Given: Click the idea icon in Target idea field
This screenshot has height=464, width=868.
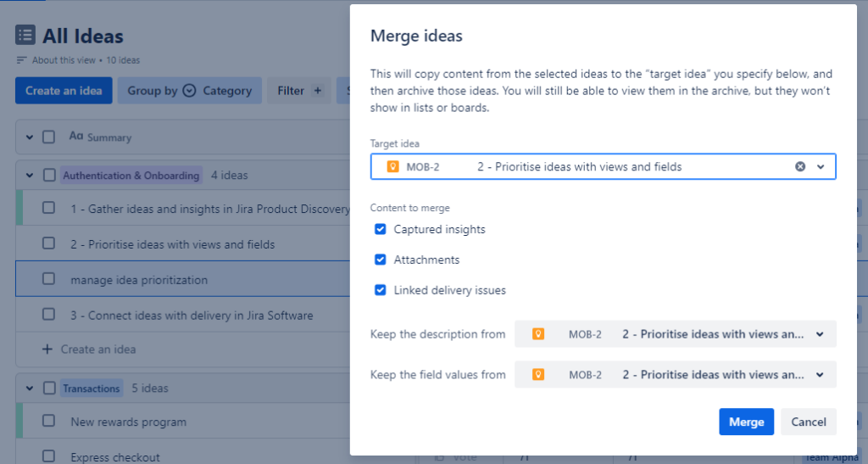Looking at the screenshot, I should pyautogui.click(x=392, y=166).
